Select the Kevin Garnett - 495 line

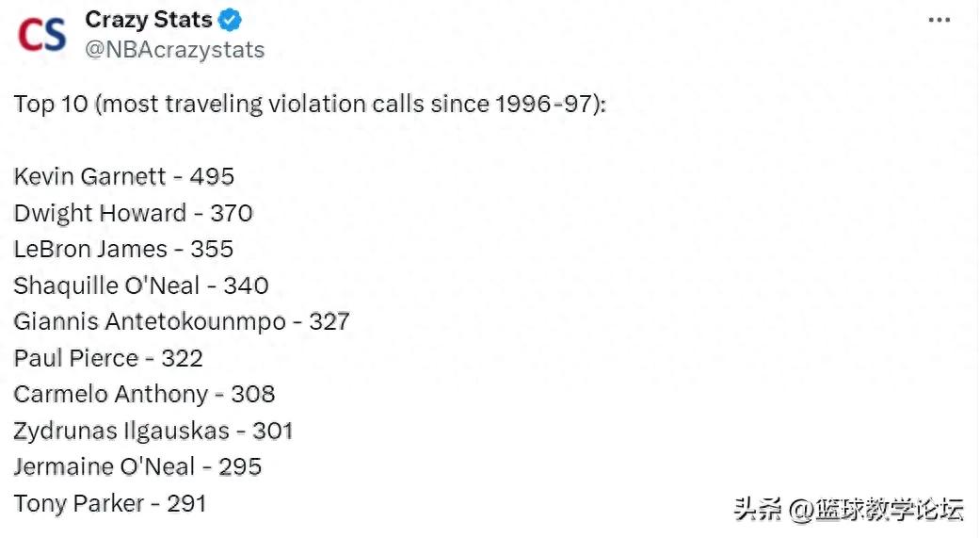pyautogui.click(x=124, y=176)
